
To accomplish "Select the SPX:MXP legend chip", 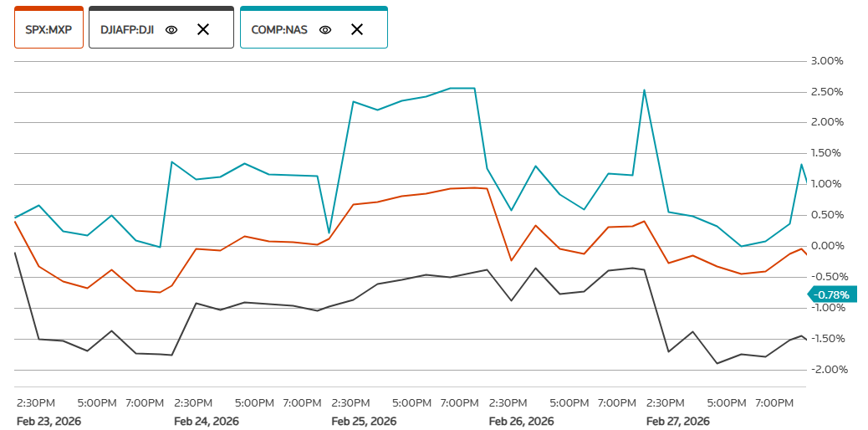I will [x=49, y=29].
